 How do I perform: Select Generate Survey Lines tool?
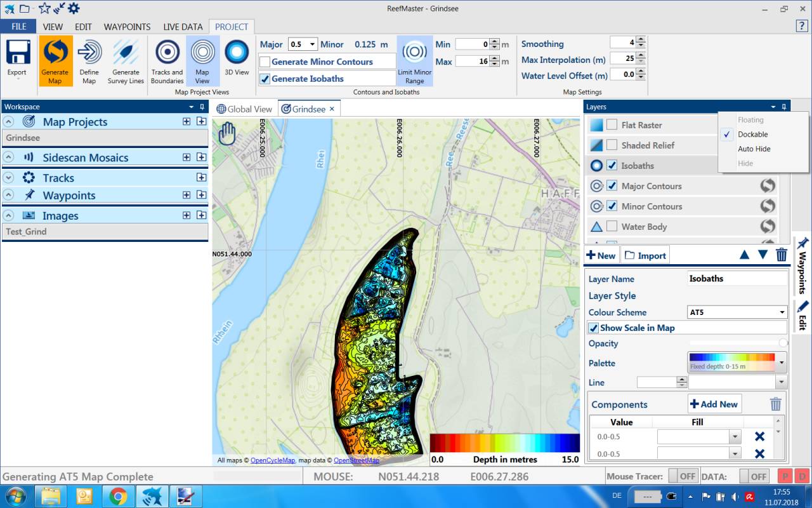(x=126, y=53)
